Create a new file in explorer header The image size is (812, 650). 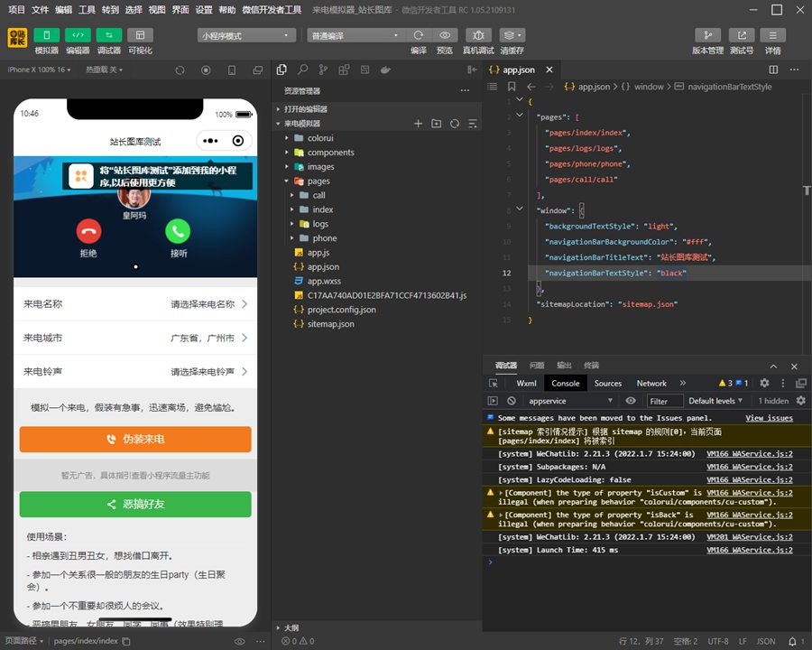coord(418,124)
